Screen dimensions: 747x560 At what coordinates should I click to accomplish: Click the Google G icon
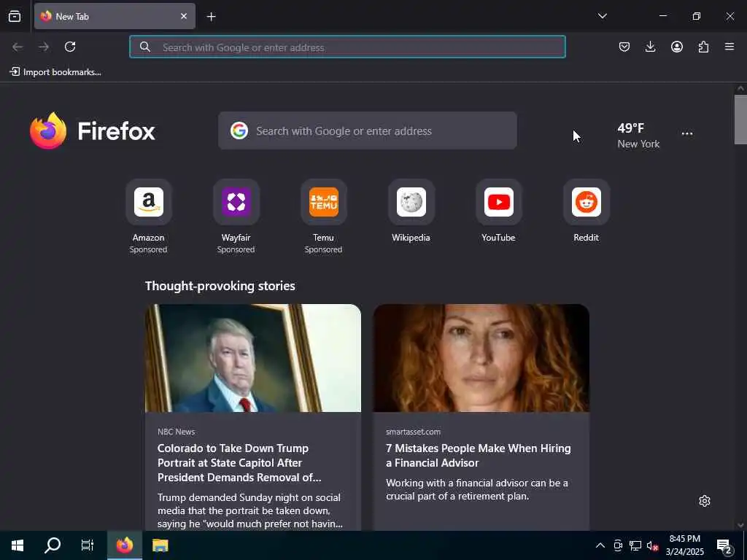[x=239, y=131]
